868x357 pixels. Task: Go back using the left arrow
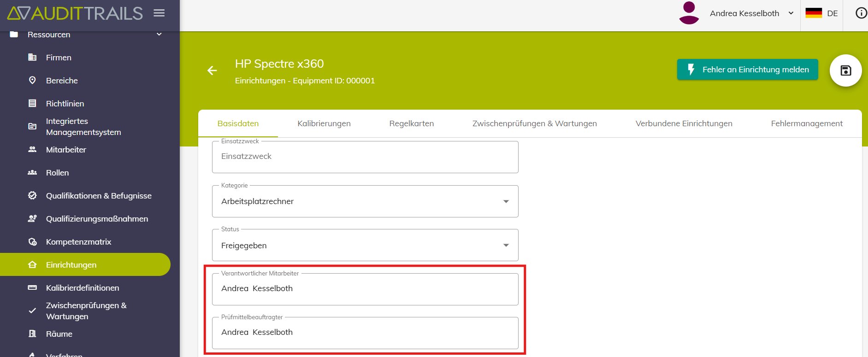[x=212, y=70]
